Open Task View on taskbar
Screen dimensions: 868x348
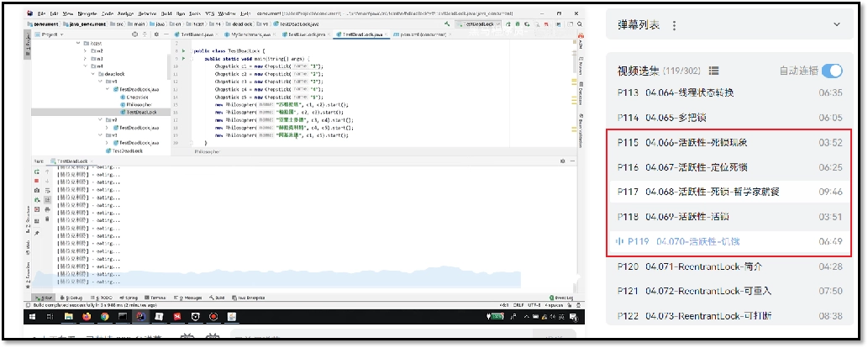pos(50,316)
